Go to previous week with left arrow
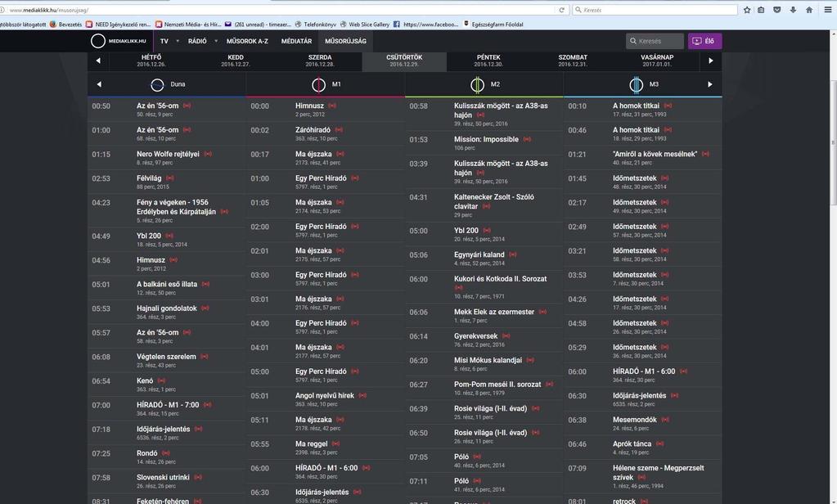 (x=98, y=61)
